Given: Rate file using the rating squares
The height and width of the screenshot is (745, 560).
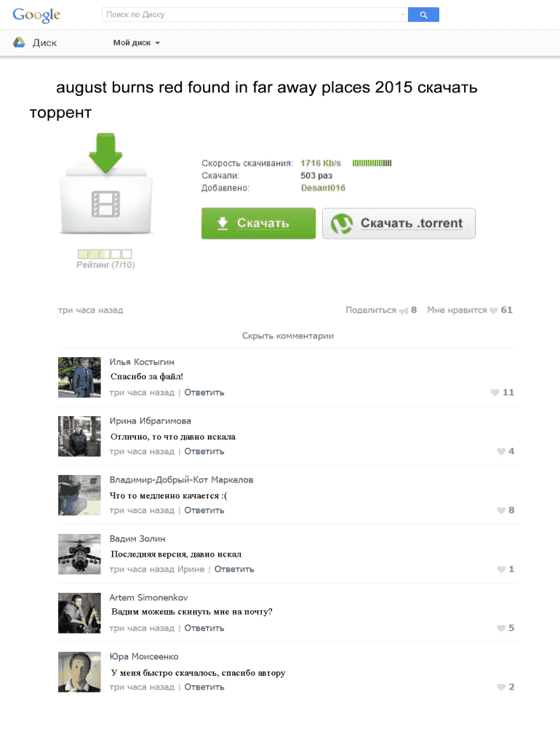Looking at the screenshot, I should [105, 254].
